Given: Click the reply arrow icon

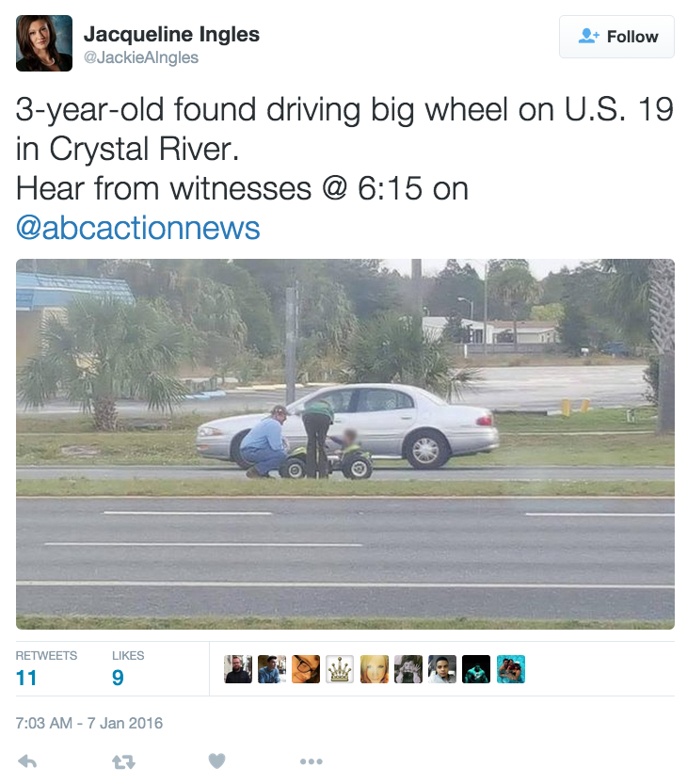Looking at the screenshot, I should point(27,761).
